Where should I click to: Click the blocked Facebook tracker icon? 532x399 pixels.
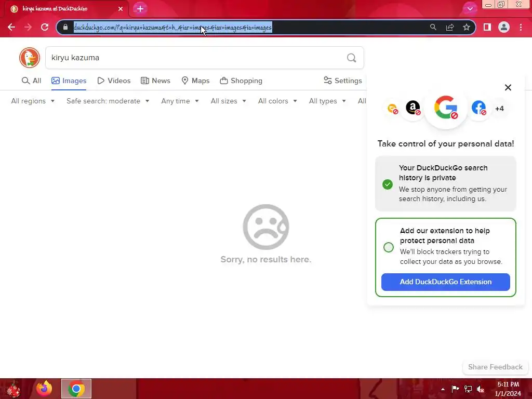point(478,108)
